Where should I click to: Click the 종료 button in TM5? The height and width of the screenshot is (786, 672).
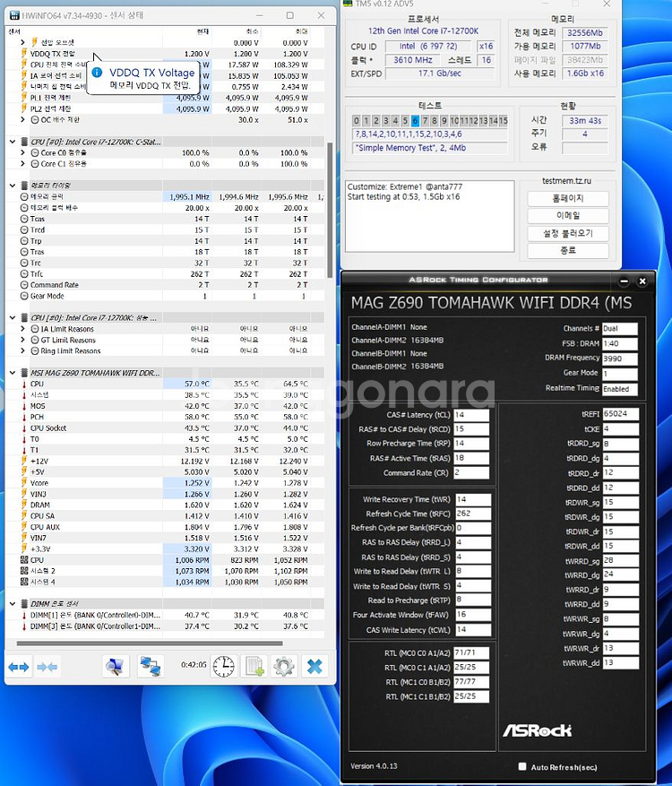click(568, 250)
